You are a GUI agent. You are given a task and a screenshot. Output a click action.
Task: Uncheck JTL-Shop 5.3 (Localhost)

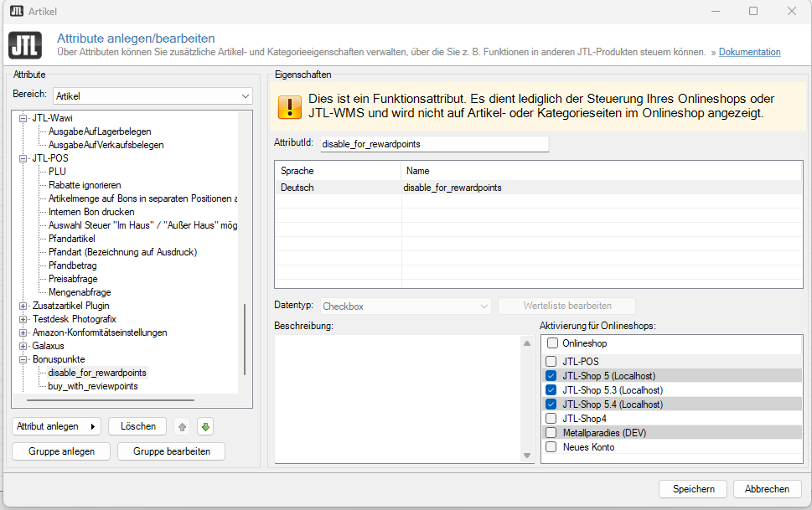(551, 390)
